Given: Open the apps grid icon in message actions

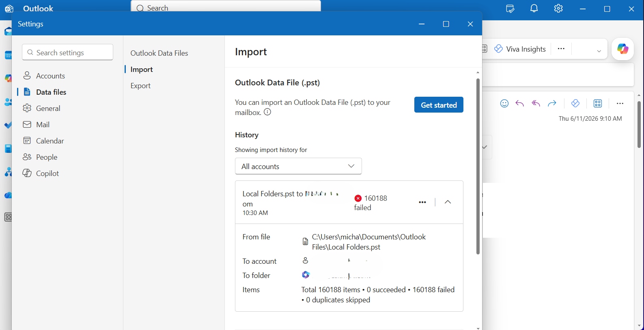Looking at the screenshot, I should click(598, 103).
